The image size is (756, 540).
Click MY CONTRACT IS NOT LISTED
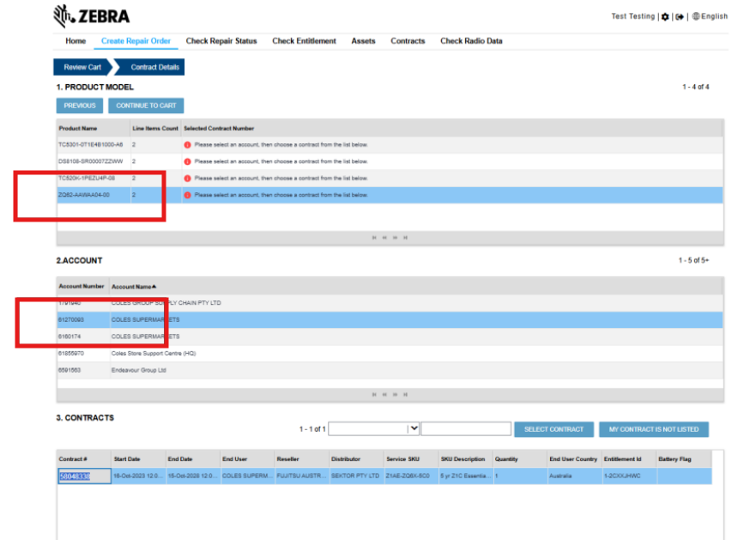[x=654, y=429]
